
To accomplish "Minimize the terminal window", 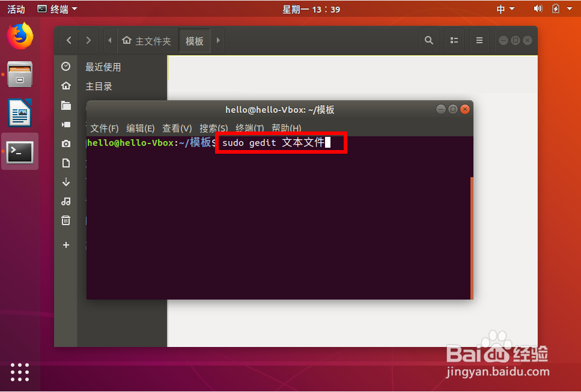I will tap(440, 109).
